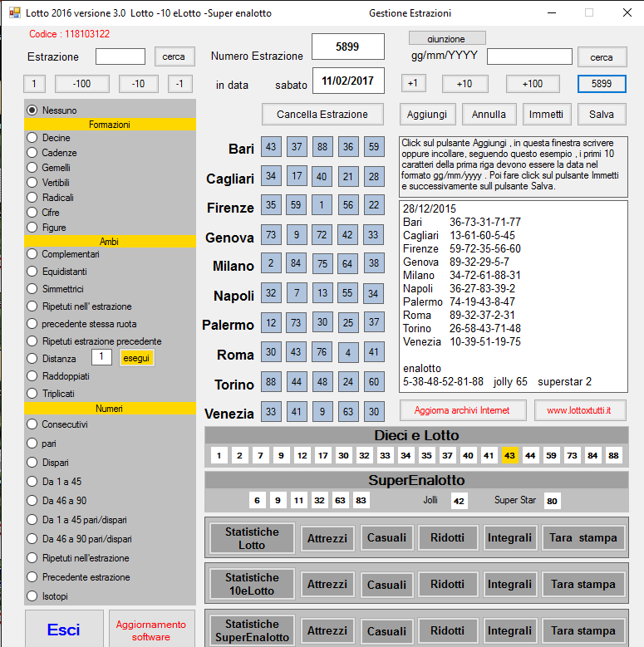Click the yellow esegui button

click(x=136, y=358)
